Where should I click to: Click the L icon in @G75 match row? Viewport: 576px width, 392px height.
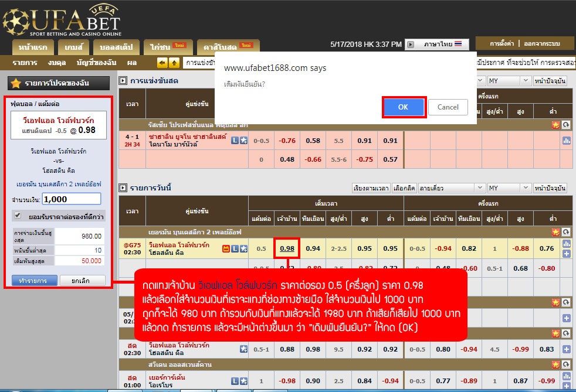[235, 248]
